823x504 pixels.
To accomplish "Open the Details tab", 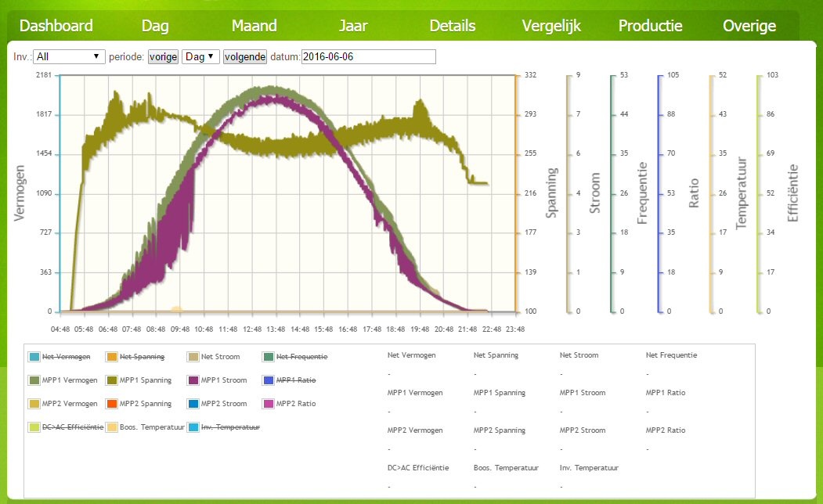I will click(x=453, y=26).
